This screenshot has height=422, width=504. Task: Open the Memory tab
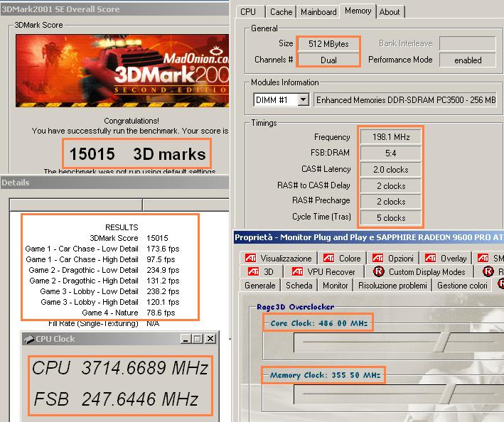pos(358,11)
